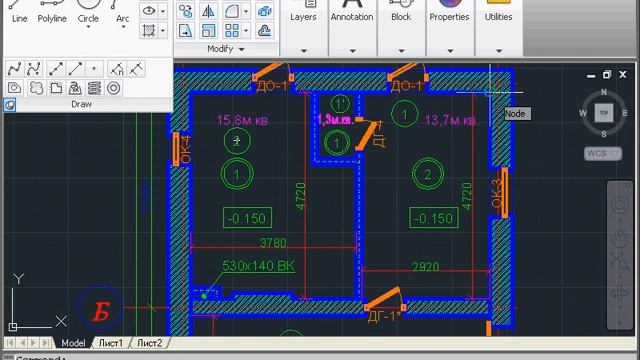Viewport: 640px width, 360px height.
Task: Choose the Wipeout tool
Action: tap(56, 88)
